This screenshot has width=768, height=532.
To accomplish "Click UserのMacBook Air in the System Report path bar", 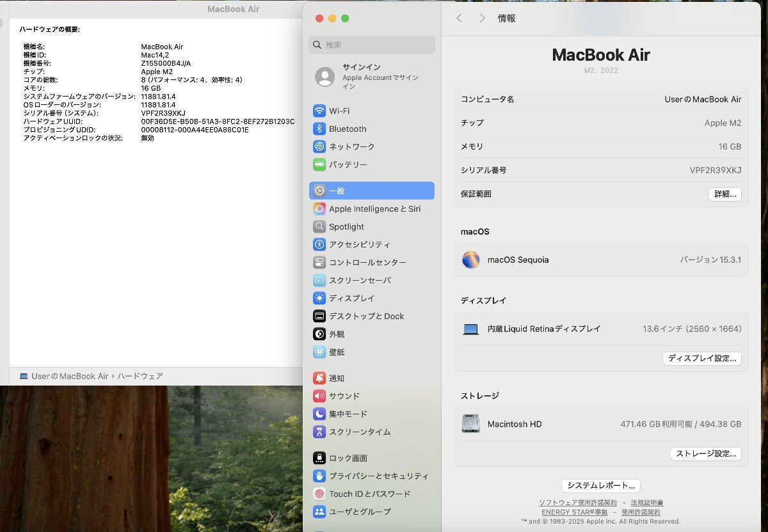I will pos(70,376).
